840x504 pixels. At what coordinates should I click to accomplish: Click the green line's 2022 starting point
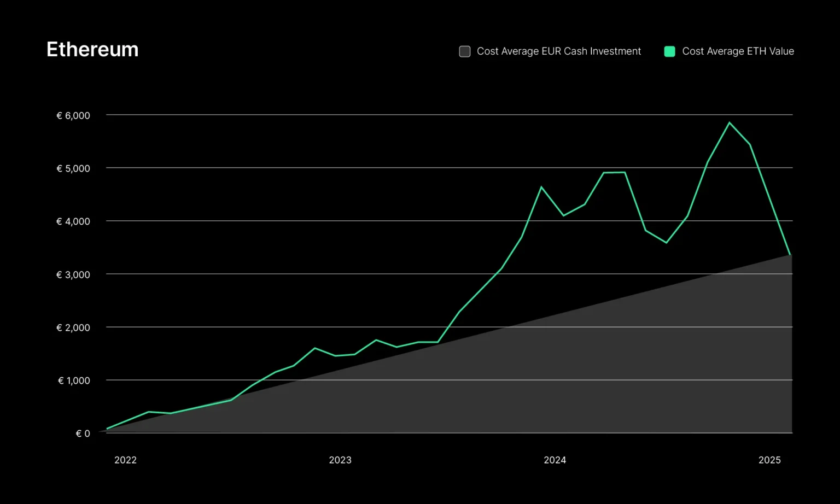point(107,428)
